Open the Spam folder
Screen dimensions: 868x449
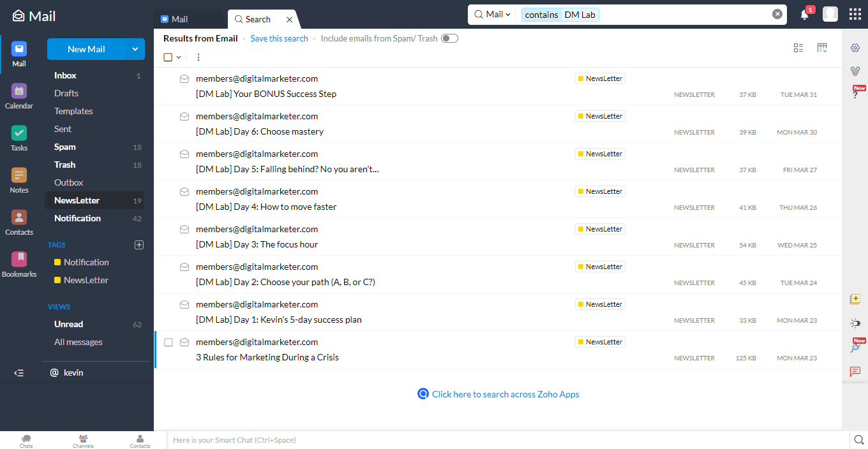pos(64,147)
